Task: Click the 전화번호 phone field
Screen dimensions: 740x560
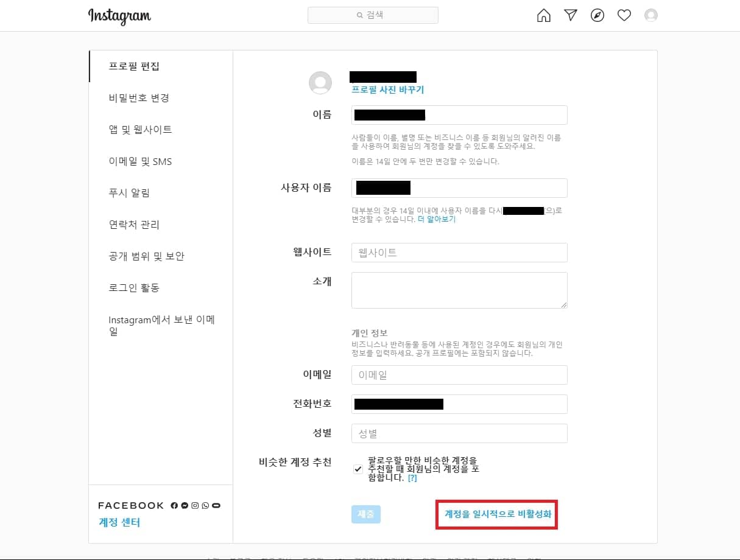Action: point(459,404)
